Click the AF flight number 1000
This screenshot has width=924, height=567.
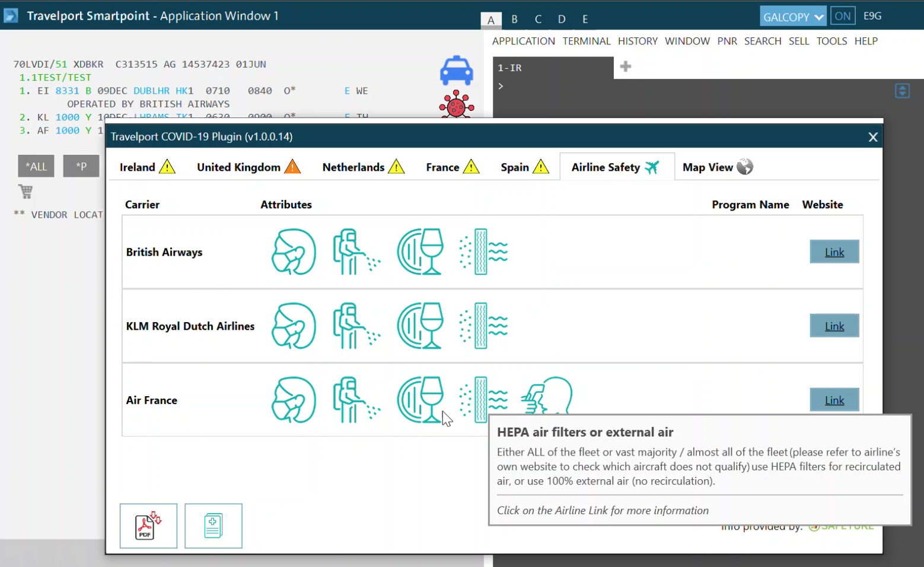[x=67, y=130]
